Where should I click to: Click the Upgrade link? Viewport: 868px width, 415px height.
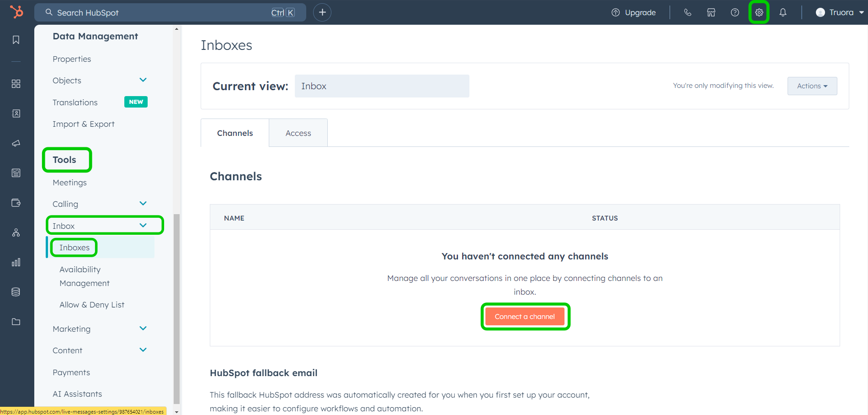(x=640, y=13)
